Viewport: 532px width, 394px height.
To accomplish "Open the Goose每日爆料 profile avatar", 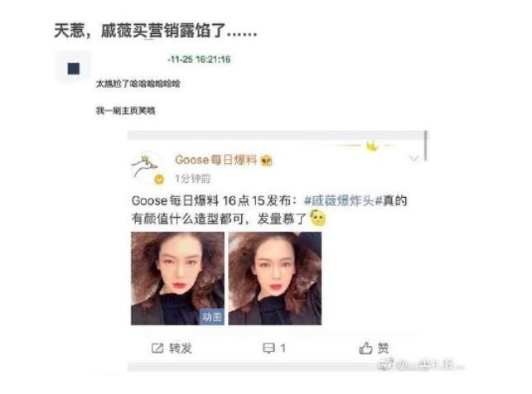I will point(147,168).
